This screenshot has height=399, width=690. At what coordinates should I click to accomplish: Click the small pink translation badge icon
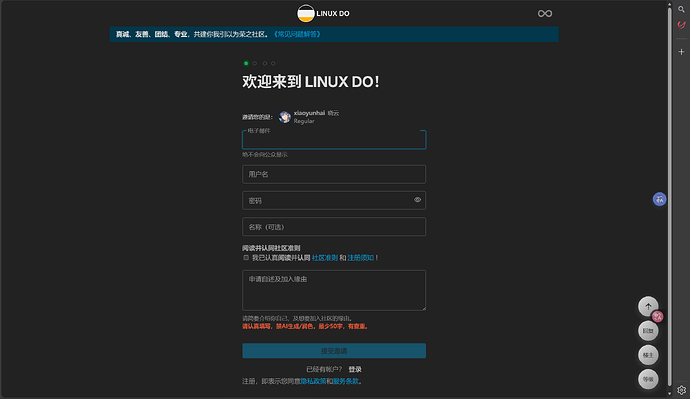click(x=658, y=316)
